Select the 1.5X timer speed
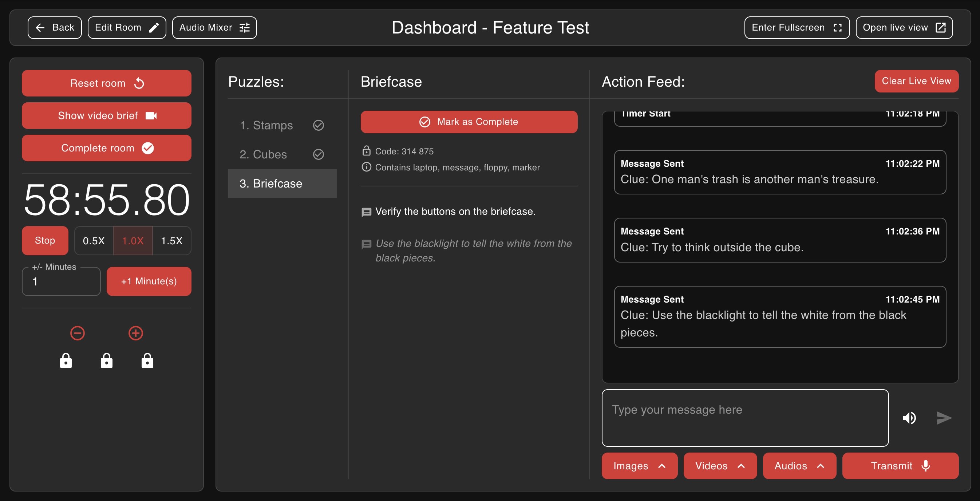Image resolution: width=980 pixels, height=501 pixels. click(171, 241)
